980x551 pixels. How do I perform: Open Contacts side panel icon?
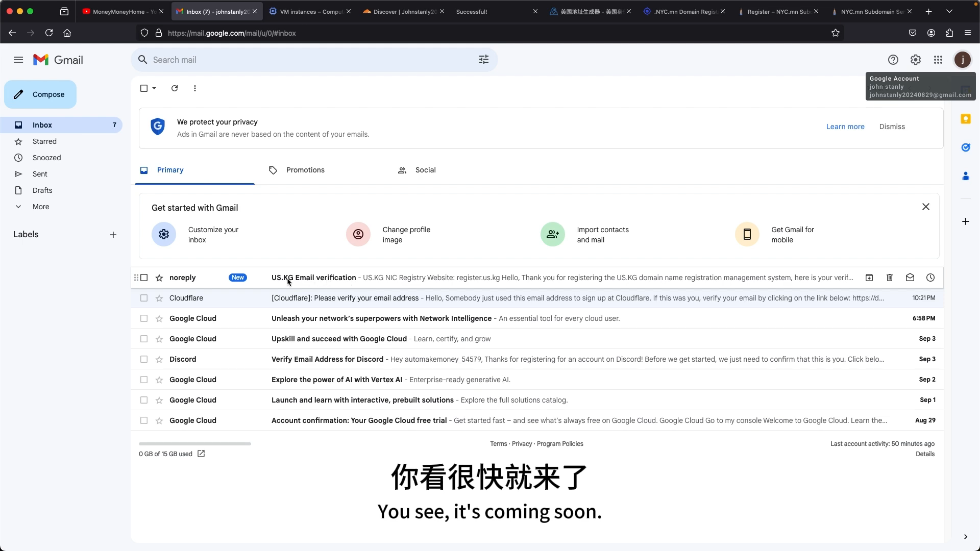[x=965, y=176]
